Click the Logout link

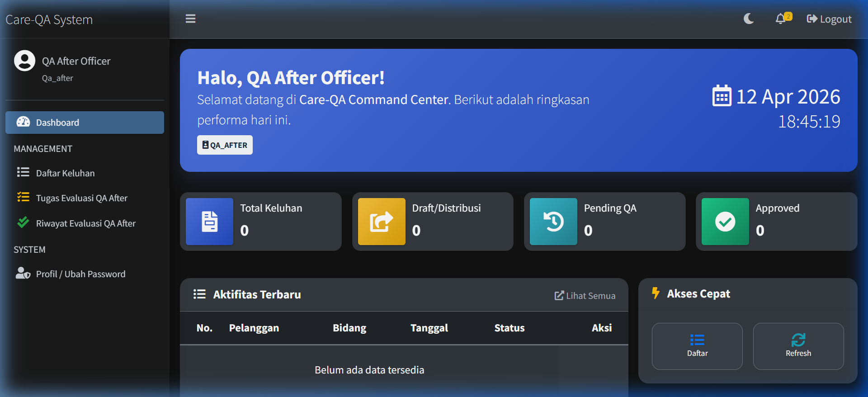[829, 19]
